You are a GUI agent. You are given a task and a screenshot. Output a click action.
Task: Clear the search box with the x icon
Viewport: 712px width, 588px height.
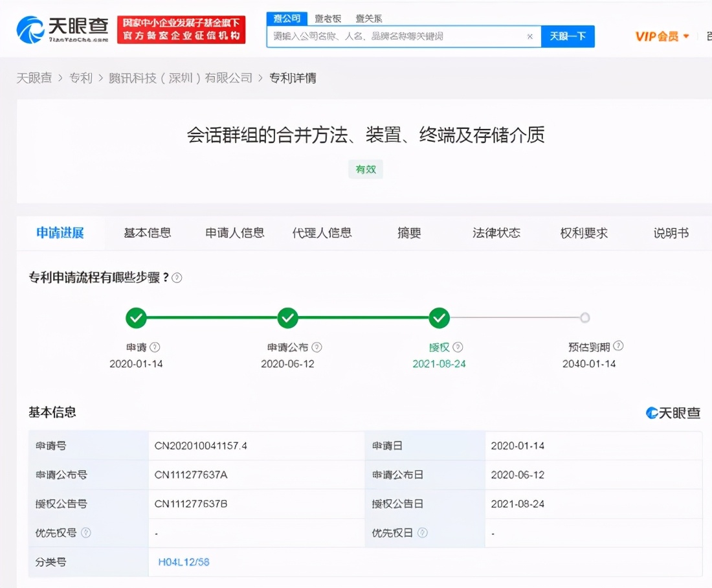click(529, 36)
